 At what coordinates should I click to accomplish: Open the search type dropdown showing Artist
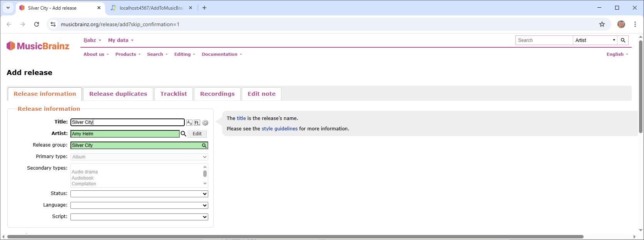pos(595,40)
